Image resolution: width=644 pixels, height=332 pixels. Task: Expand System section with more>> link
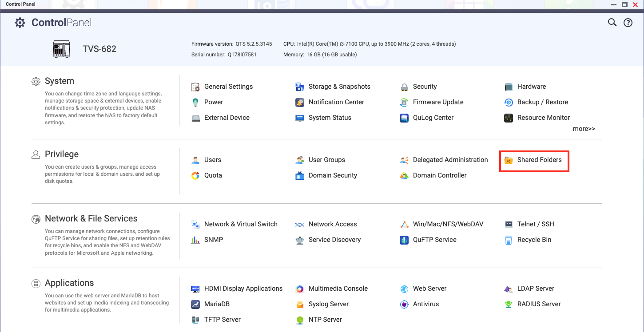tap(584, 129)
